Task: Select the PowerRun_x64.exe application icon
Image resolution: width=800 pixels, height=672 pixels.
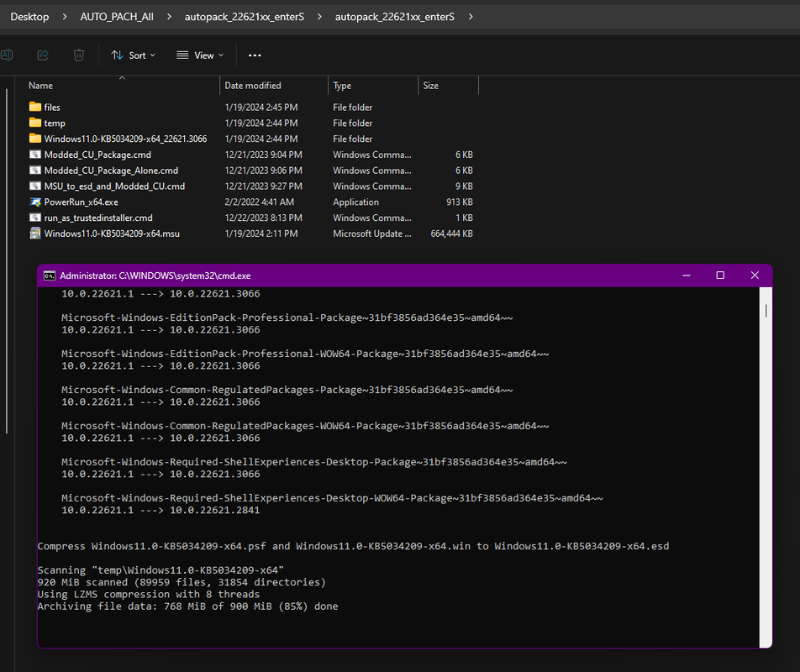Action: click(x=35, y=202)
